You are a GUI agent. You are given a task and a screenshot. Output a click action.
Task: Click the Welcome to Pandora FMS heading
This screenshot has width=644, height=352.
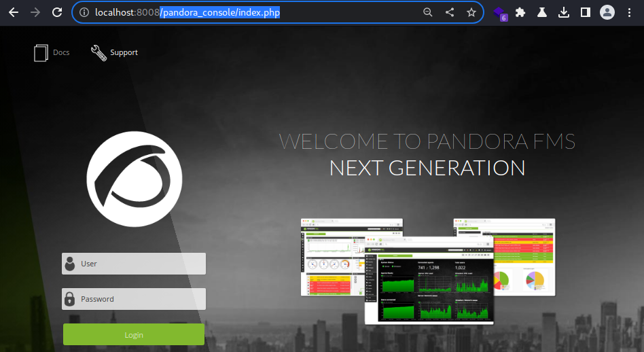pos(427,141)
